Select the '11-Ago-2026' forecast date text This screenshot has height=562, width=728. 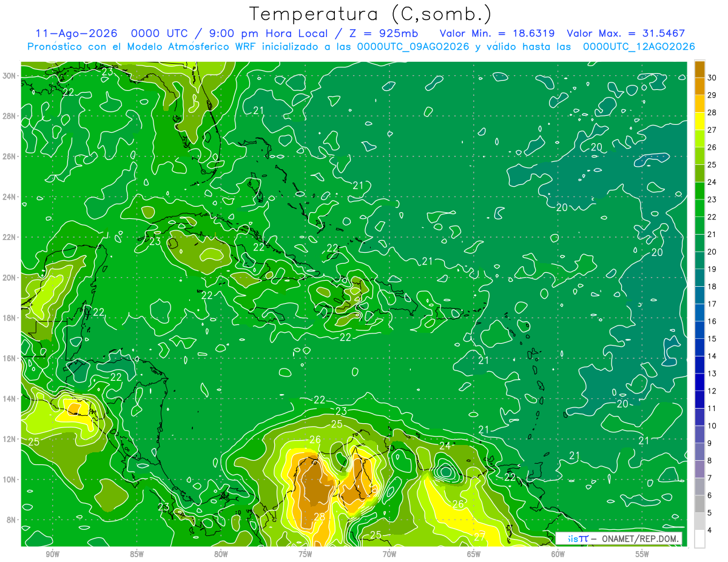[x=78, y=33]
